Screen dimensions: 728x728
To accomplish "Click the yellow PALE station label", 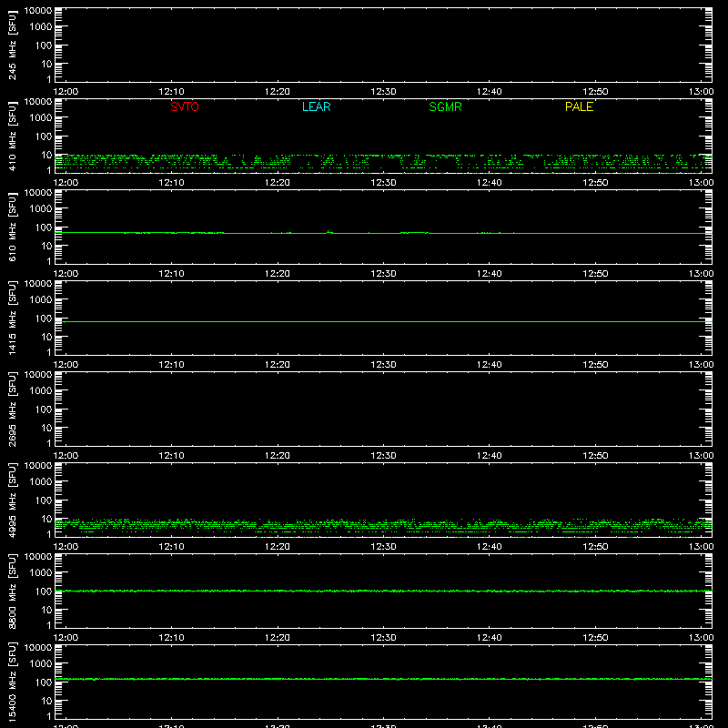I will pos(579,106).
